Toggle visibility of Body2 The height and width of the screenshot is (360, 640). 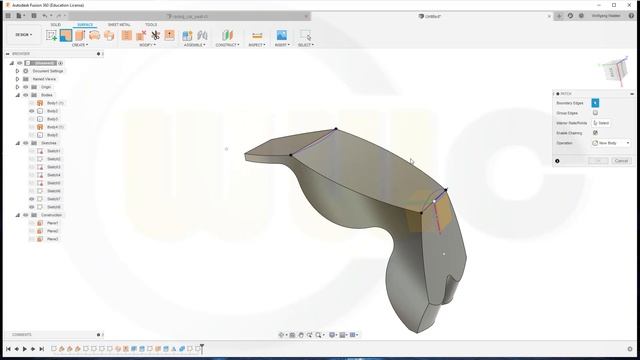(32, 111)
